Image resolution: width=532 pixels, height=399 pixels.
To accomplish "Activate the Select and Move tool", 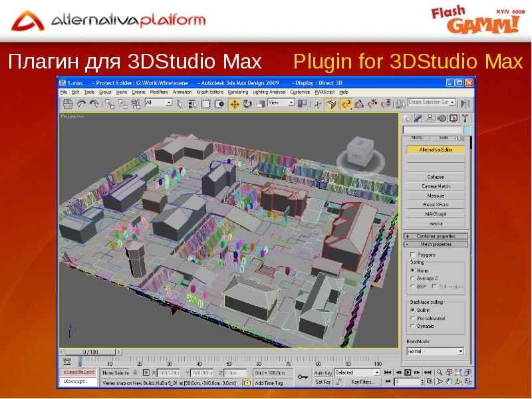I will click(x=235, y=104).
